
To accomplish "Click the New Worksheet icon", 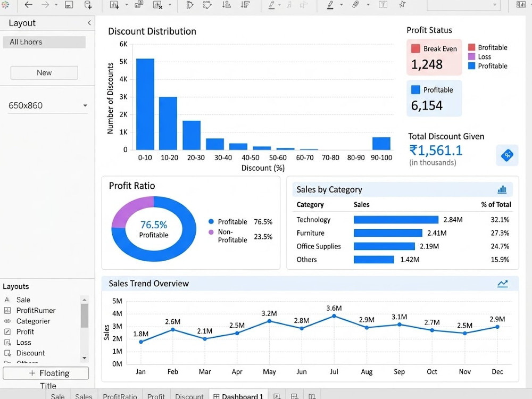I will (x=115, y=5).
